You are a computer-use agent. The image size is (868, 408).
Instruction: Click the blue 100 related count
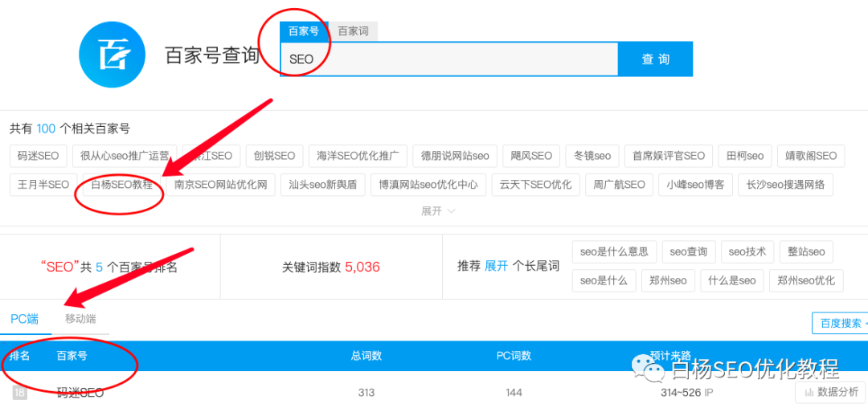point(46,129)
